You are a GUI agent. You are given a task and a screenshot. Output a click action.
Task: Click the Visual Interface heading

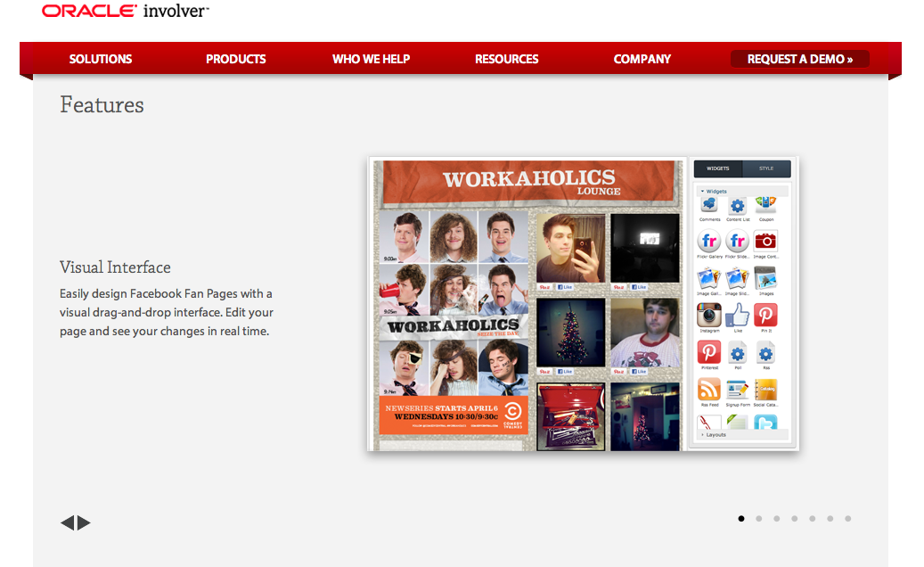click(x=115, y=267)
